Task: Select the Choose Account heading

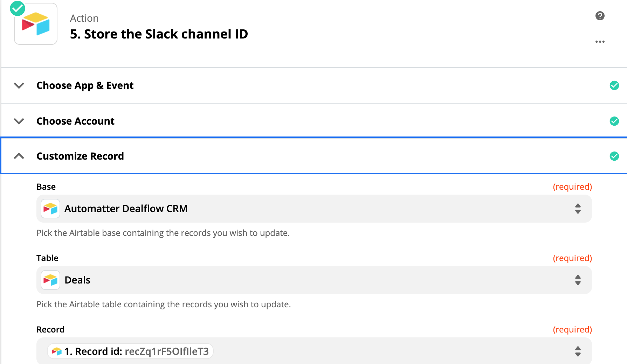Action: pos(76,121)
